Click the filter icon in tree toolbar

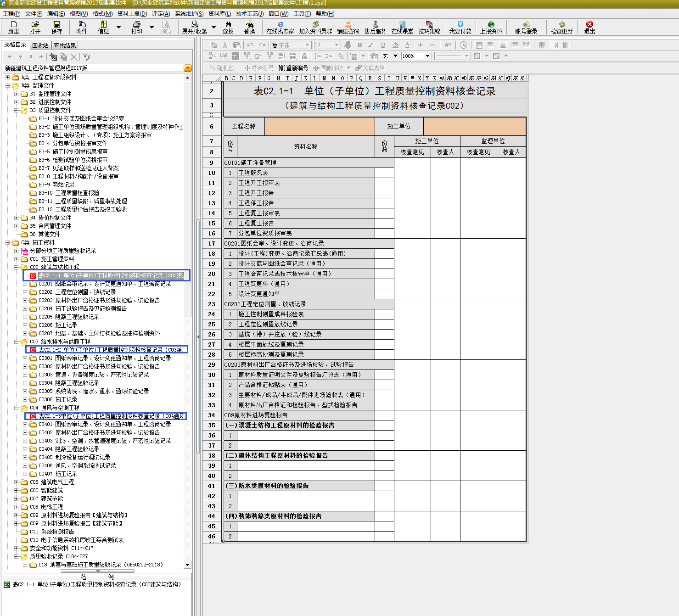coord(86,57)
